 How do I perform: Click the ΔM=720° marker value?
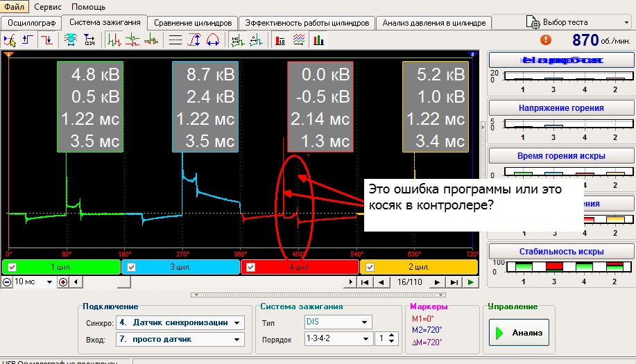click(x=427, y=342)
